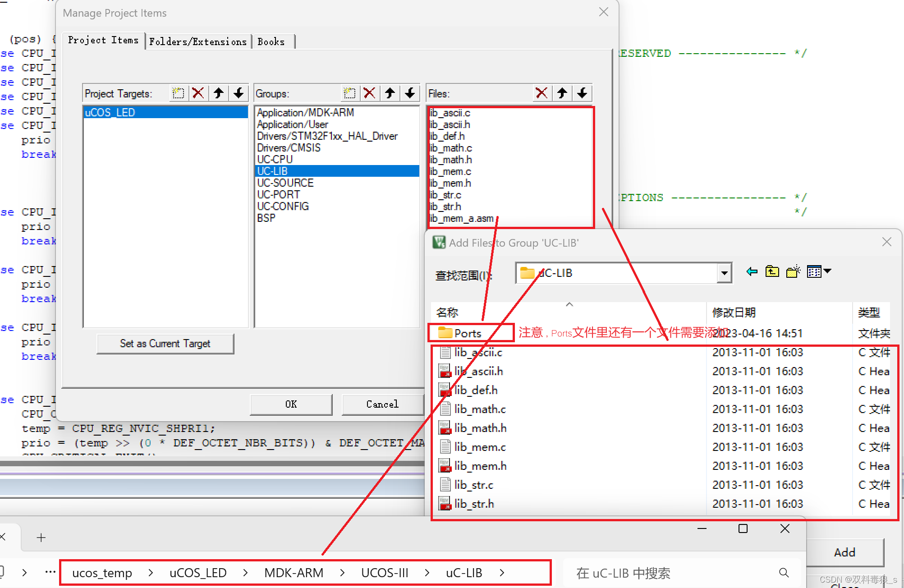
Task: Select UC-SOURCE group
Action: coord(337,183)
